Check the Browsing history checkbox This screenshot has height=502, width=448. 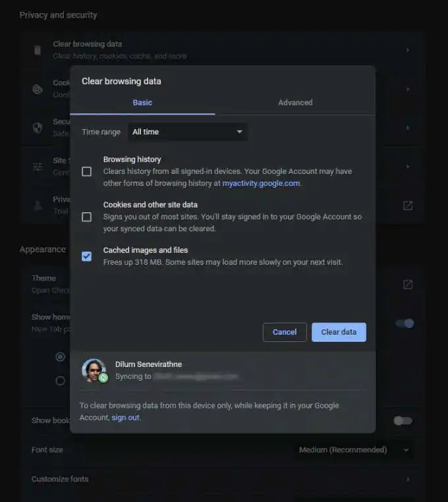(86, 171)
